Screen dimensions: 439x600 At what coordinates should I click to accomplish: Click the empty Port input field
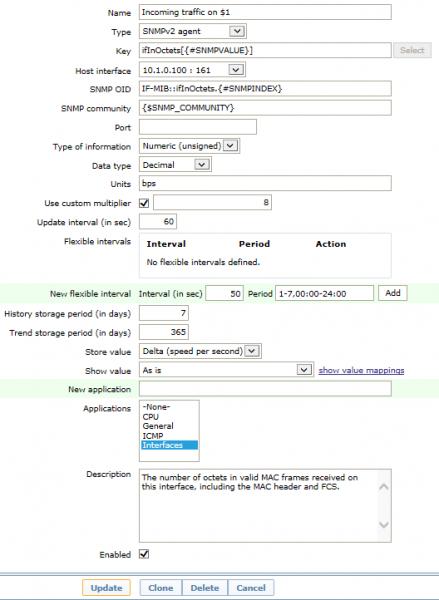pyautogui.click(x=197, y=127)
